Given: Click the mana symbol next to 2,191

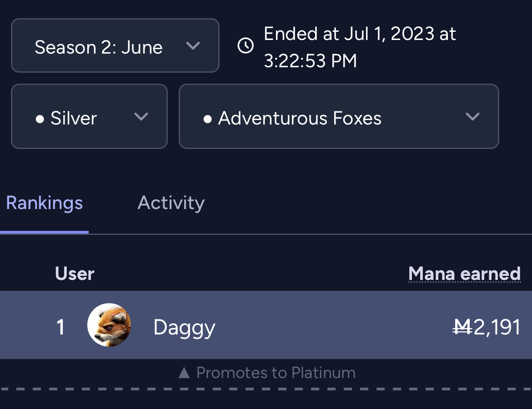Looking at the screenshot, I should pos(462,327).
